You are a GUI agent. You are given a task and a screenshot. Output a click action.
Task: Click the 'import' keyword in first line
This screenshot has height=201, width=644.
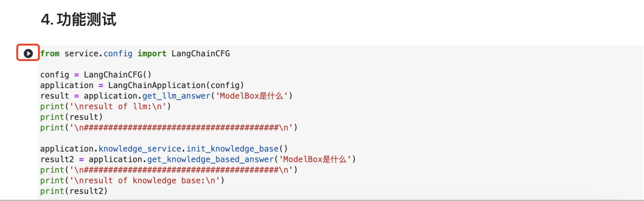(x=152, y=54)
